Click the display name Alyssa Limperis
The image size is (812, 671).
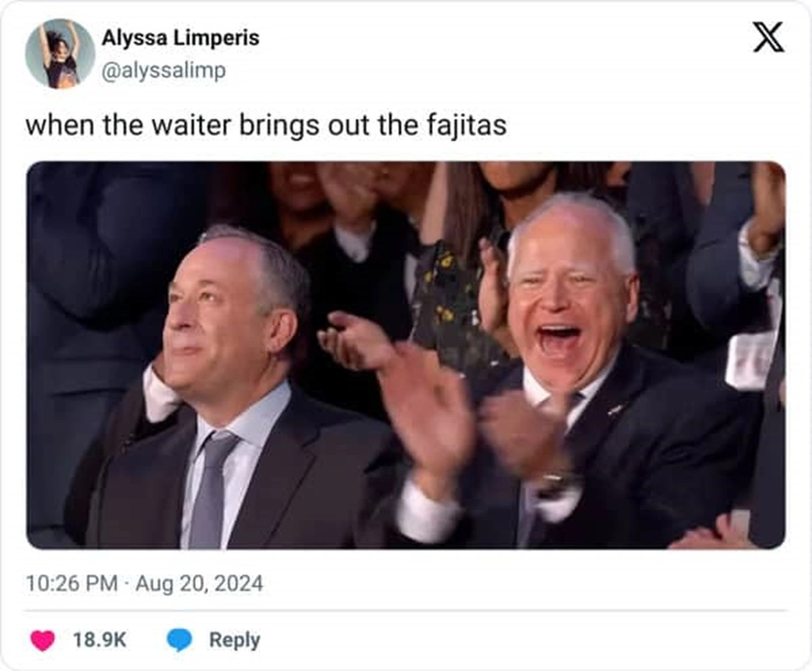coord(180,39)
